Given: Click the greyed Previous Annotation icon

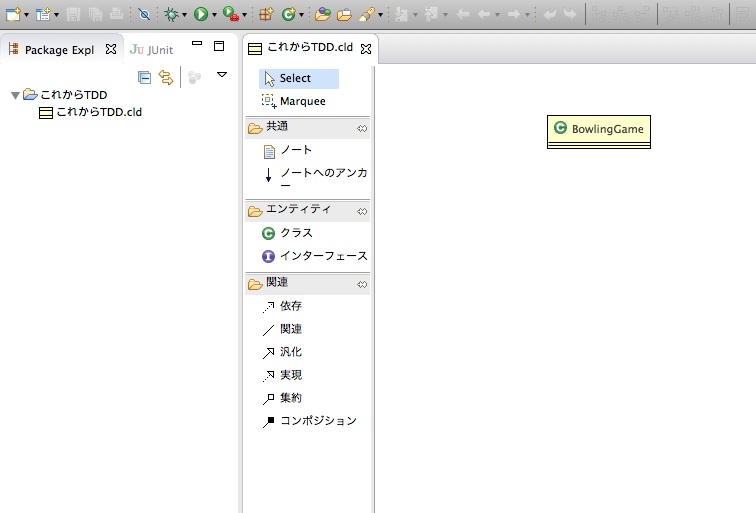Looking at the screenshot, I should pos(431,14).
